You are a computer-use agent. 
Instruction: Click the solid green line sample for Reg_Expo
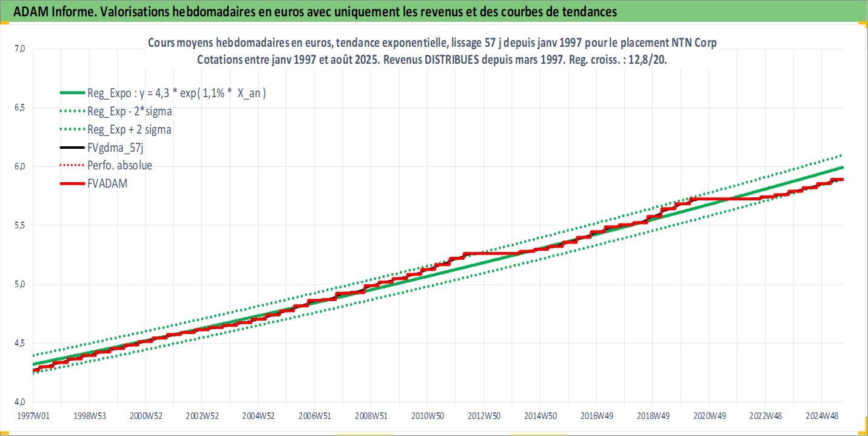[x=72, y=94]
